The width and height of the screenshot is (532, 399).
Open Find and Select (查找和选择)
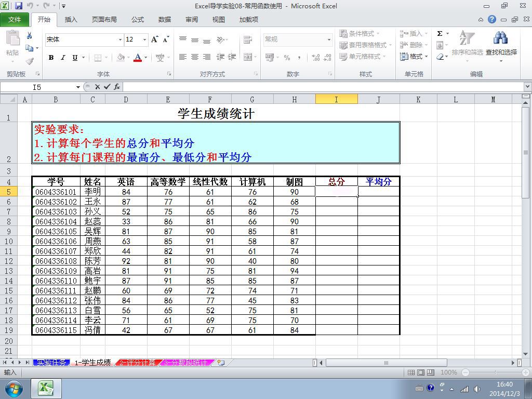coord(501,45)
